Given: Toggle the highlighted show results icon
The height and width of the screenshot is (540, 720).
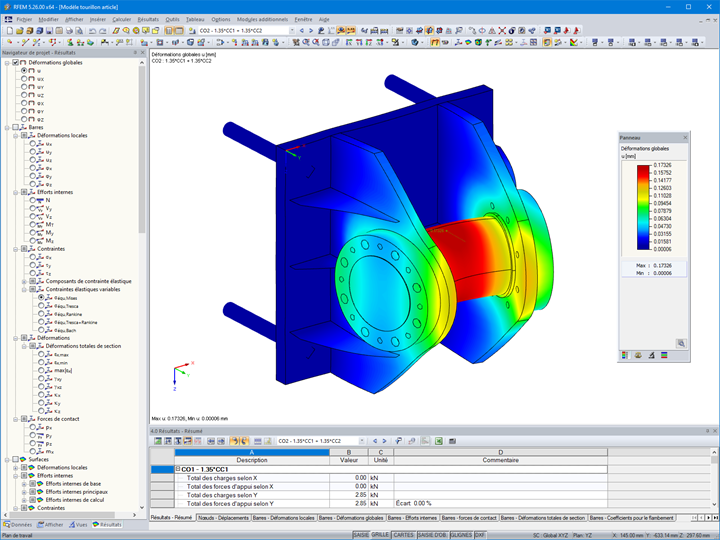Looking at the screenshot, I should pos(341,31).
